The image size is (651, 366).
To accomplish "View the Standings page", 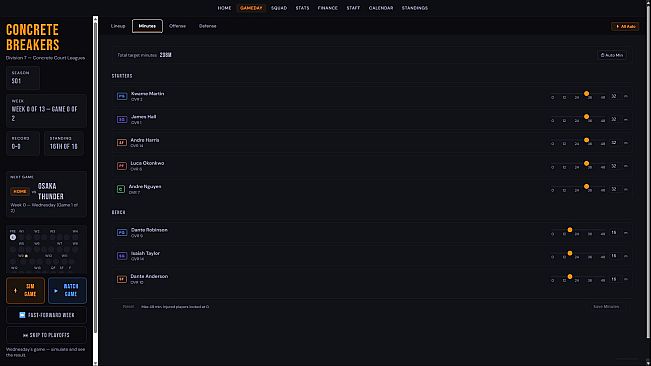I will pos(415,8).
